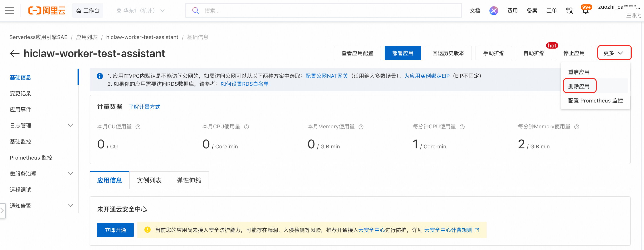Expand the collapsed side panel arrow
This screenshot has height=250, width=644.
click(2, 211)
